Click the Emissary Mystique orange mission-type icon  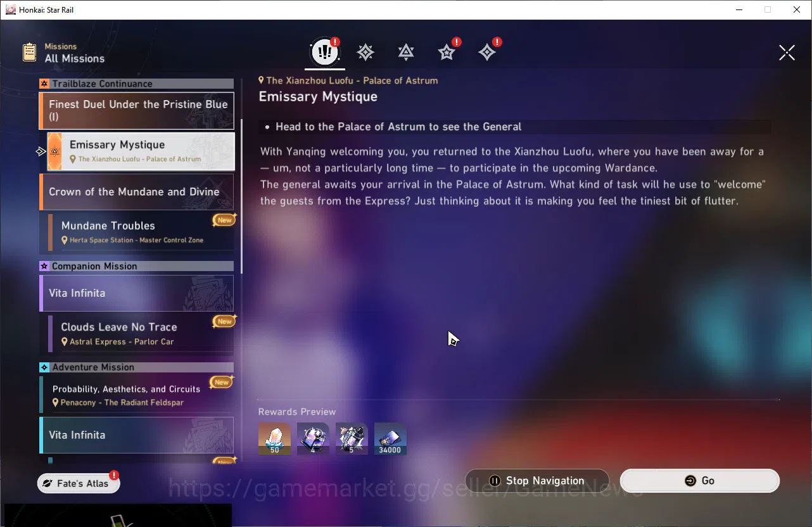click(x=54, y=151)
